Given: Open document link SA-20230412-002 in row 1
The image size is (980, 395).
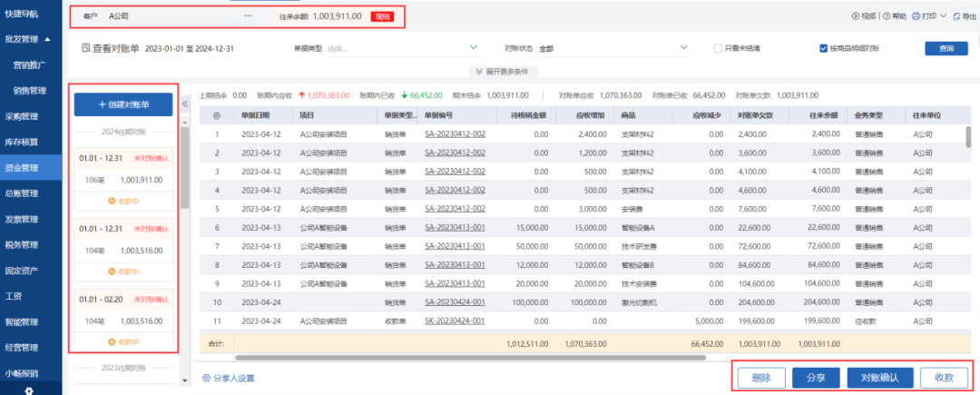Looking at the screenshot, I should coord(455,133).
